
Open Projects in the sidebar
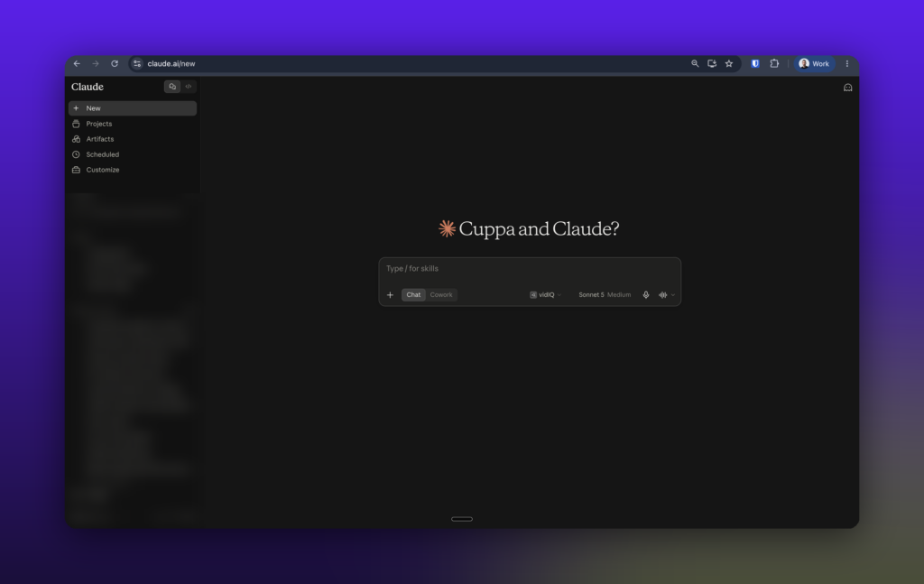pyautogui.click(x=133, y=124)
